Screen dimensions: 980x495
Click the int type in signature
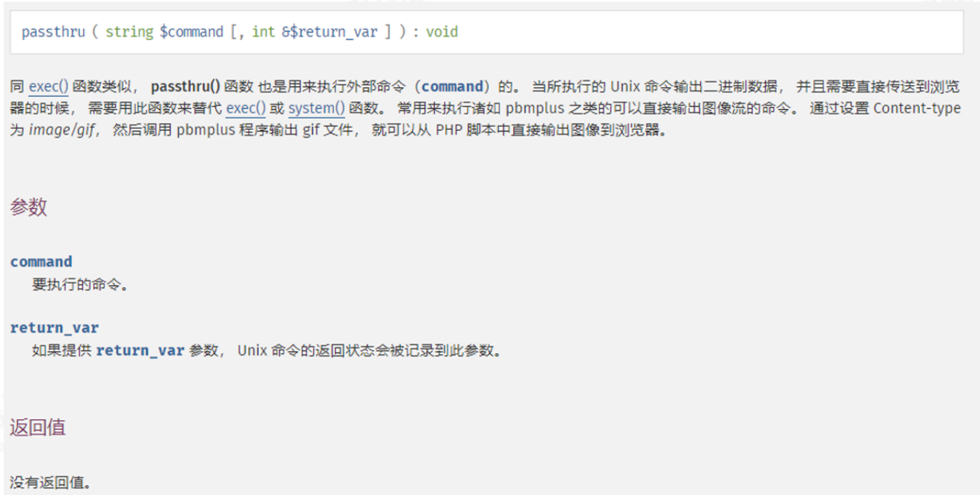tap(263, 32)
